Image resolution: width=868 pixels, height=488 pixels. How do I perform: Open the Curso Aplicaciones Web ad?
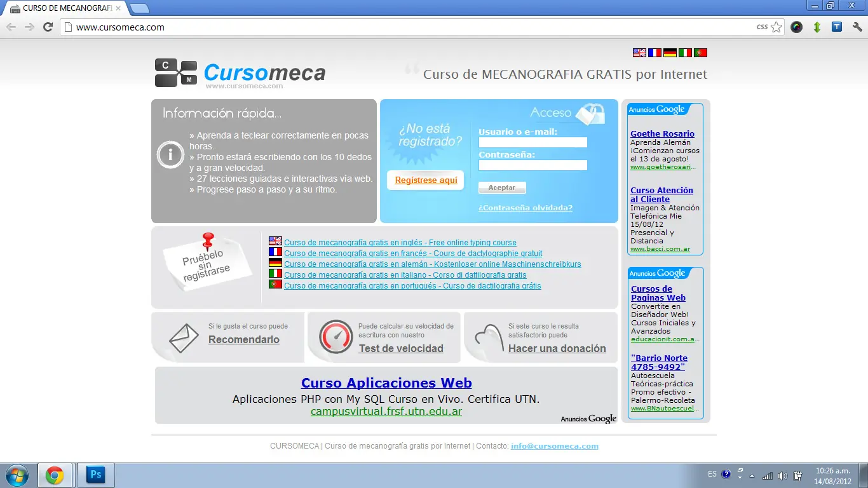pyautogui.click(x=386, y=383)
